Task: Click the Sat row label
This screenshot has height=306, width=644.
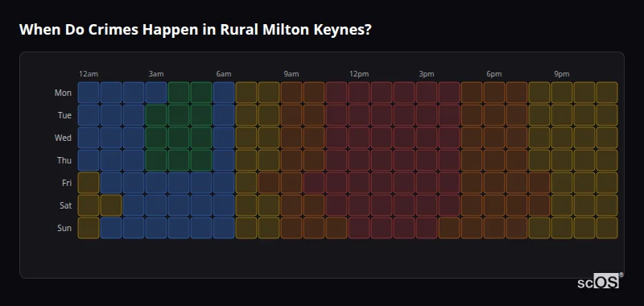Action: click(65, 206)
